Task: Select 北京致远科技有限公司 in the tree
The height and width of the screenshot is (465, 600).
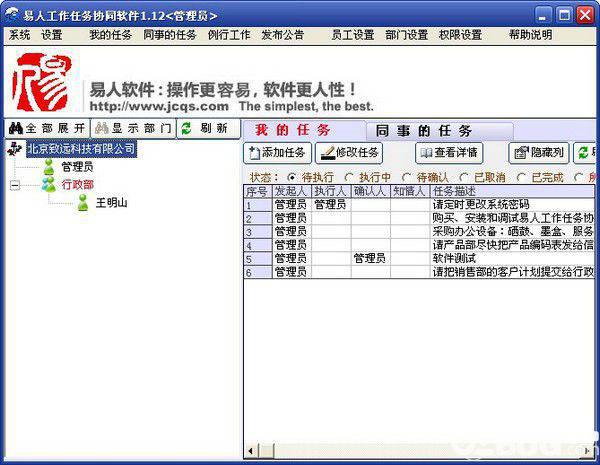Action: coord(81,149)
